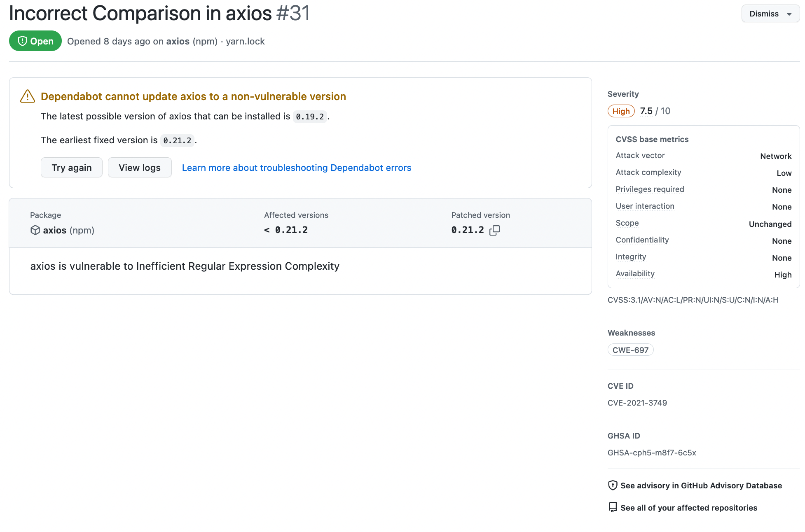
Task: See all of your affected repositories
Action: click(689, 507)
